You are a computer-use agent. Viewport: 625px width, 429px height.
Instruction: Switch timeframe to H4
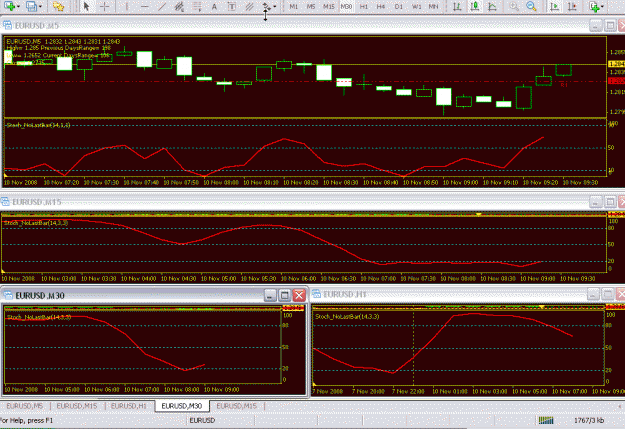click(381, 6)
